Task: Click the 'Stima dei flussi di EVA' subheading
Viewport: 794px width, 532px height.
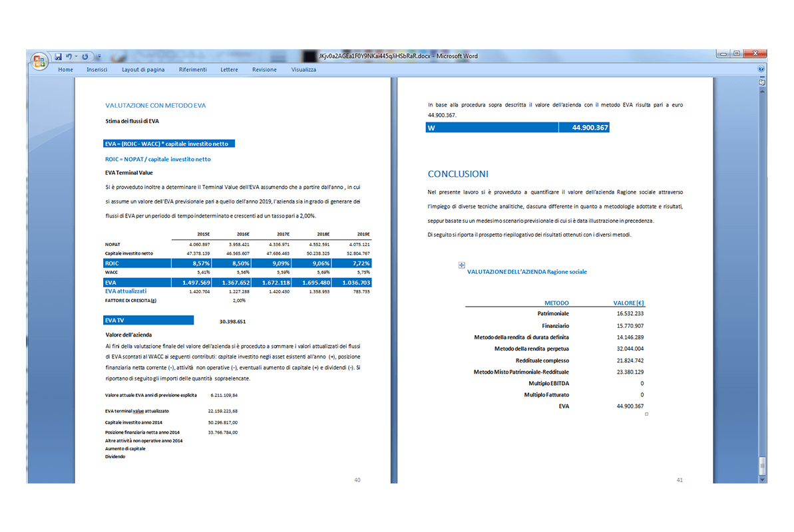Action: click(x=132, y=121)
